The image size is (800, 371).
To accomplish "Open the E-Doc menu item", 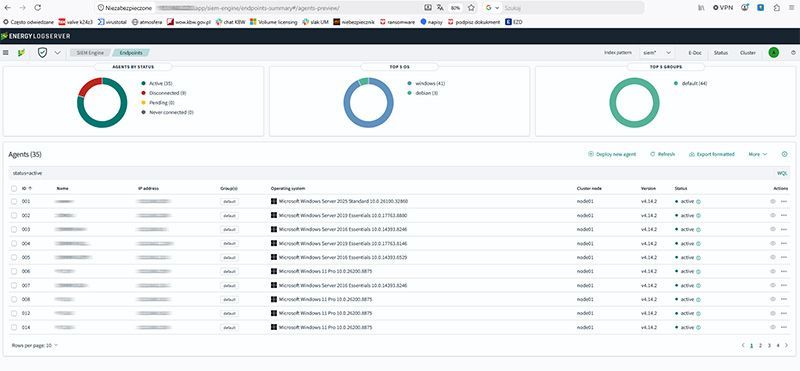I will [695, 53].
